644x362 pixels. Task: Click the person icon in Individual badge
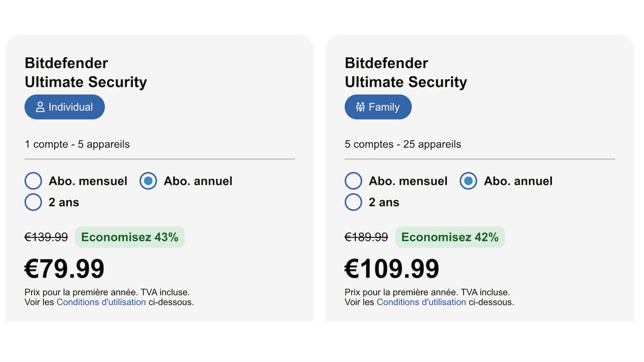tap(40, 107)
